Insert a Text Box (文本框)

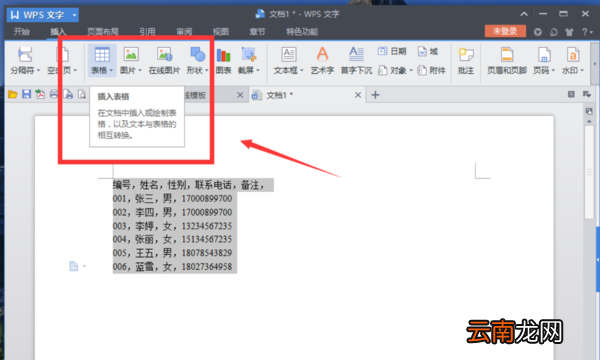tap(289, 60)
